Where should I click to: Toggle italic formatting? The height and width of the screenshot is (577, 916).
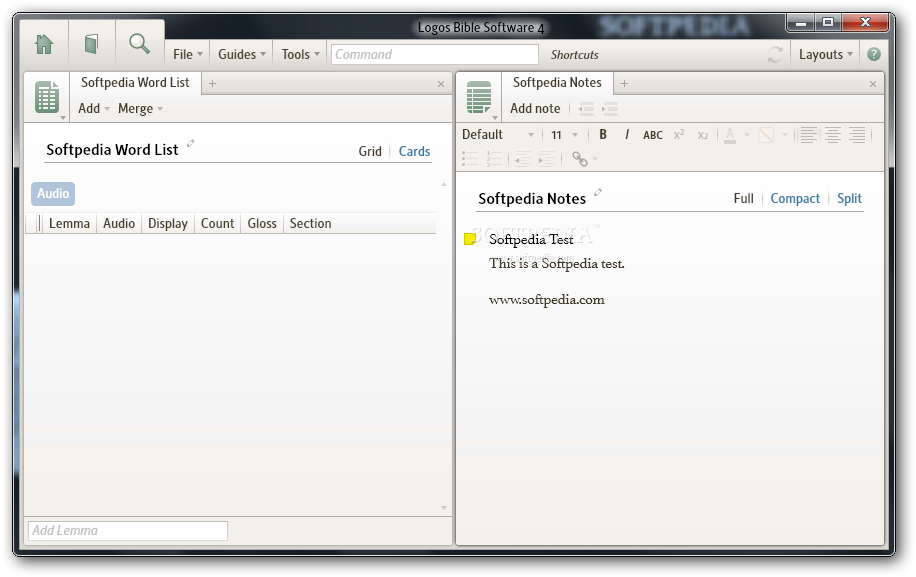(627, 135)
